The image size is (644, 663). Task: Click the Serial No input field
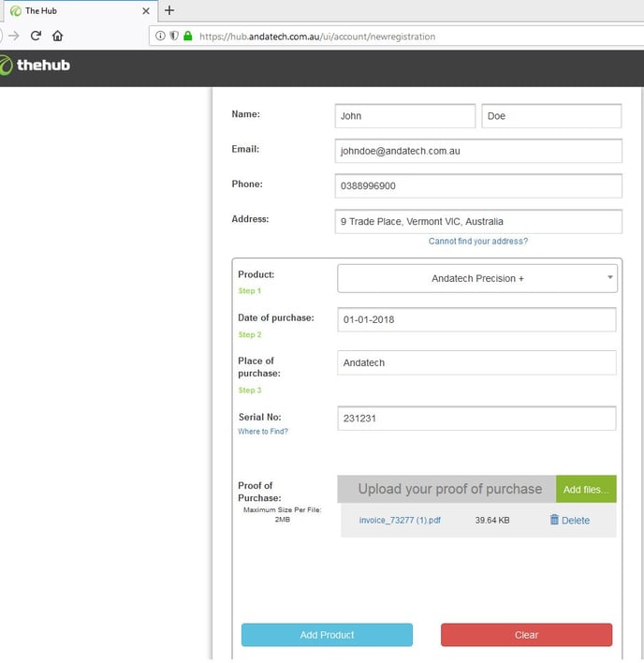pyautogui.click(x=476, y=419)
